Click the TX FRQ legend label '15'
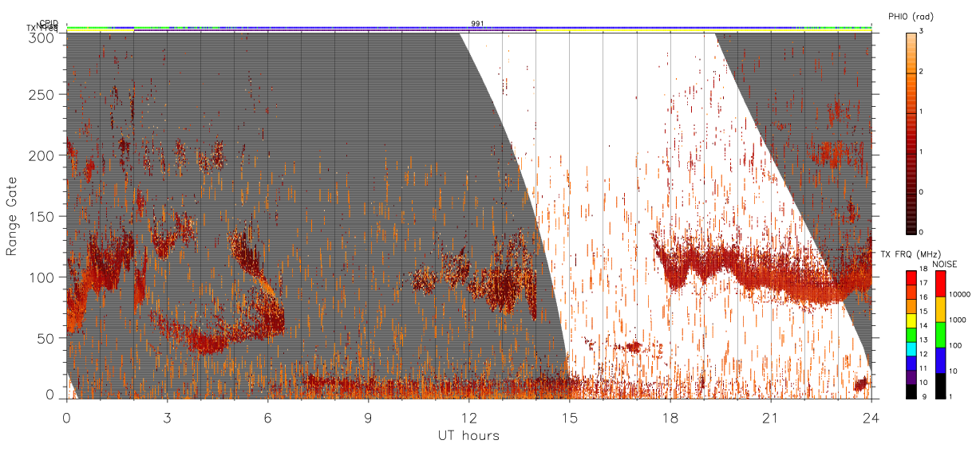The width and height of the screenshot is (980, 452). [x=923, y=312]
